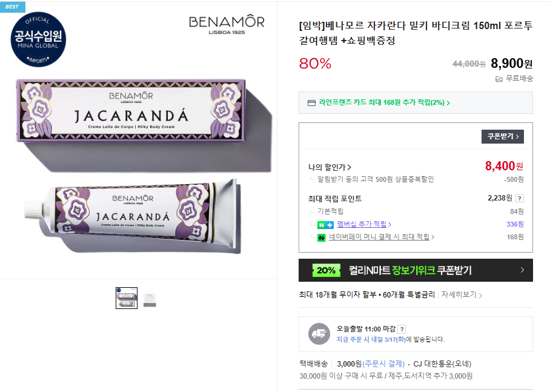Click the 쿠폰받기 button
This screenshot has height=392, width=550.
[x=503, y=136]
